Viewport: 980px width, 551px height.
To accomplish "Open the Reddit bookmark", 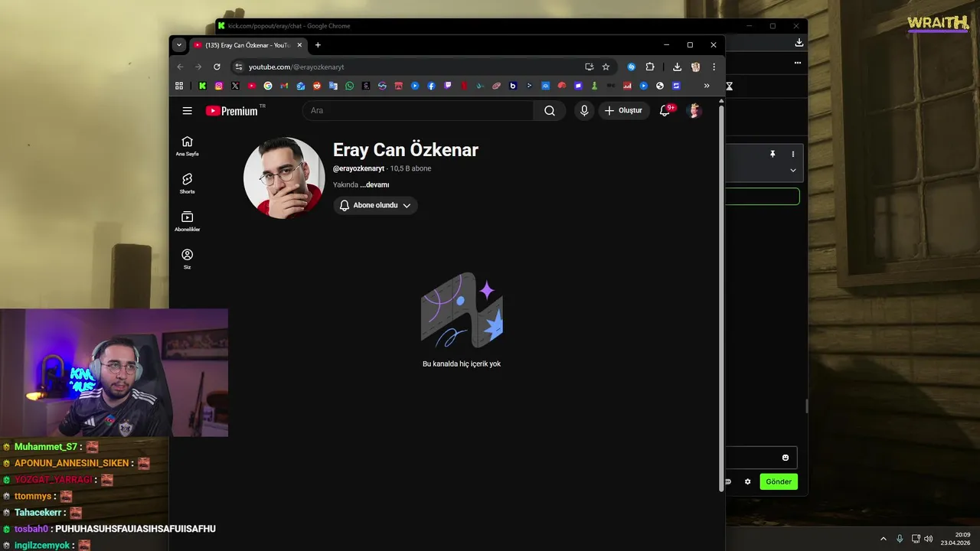I will pyautogui.click(x=317, y=86).
